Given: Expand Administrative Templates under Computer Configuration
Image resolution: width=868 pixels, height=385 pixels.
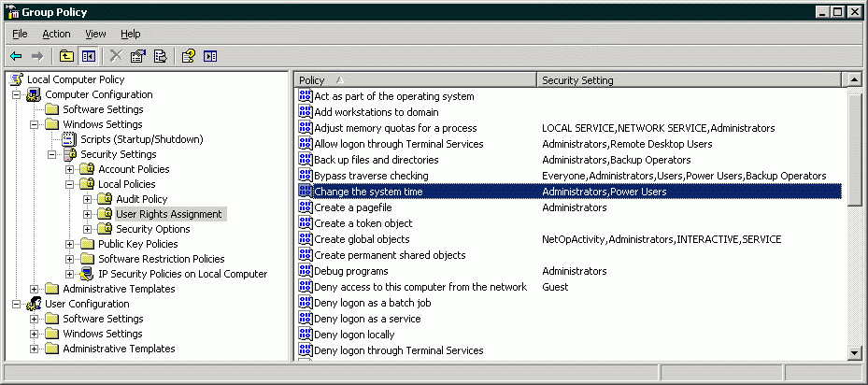Looking at the screenshot, I should (x=35, y=289).
